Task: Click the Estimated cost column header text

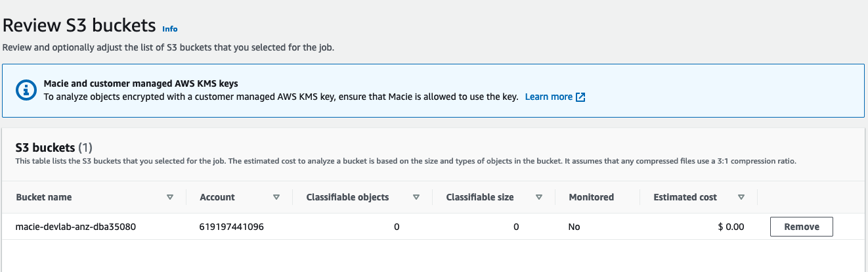Action: tap(685, 197)
